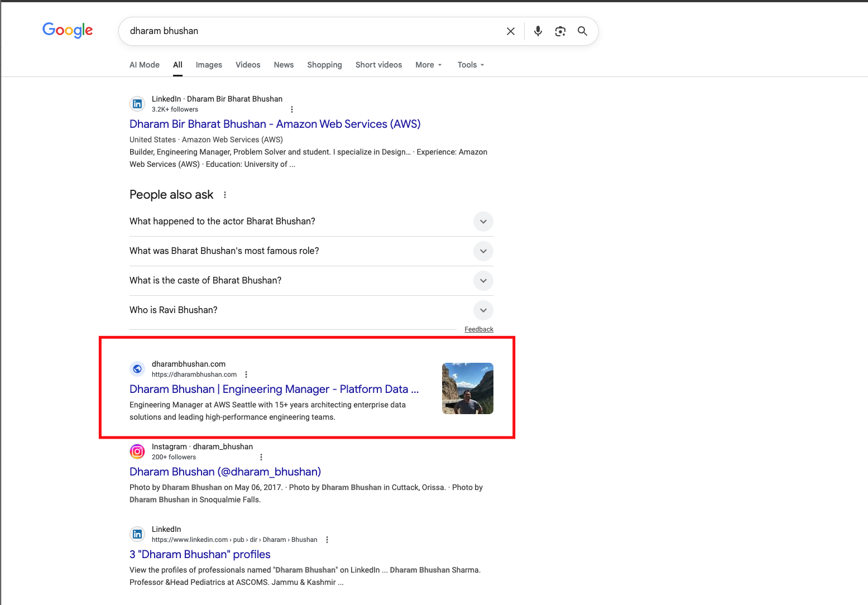Submit search with magnifying glass icon
The image size is (868, 605).
pyautogui.click(x=582, y=31)
